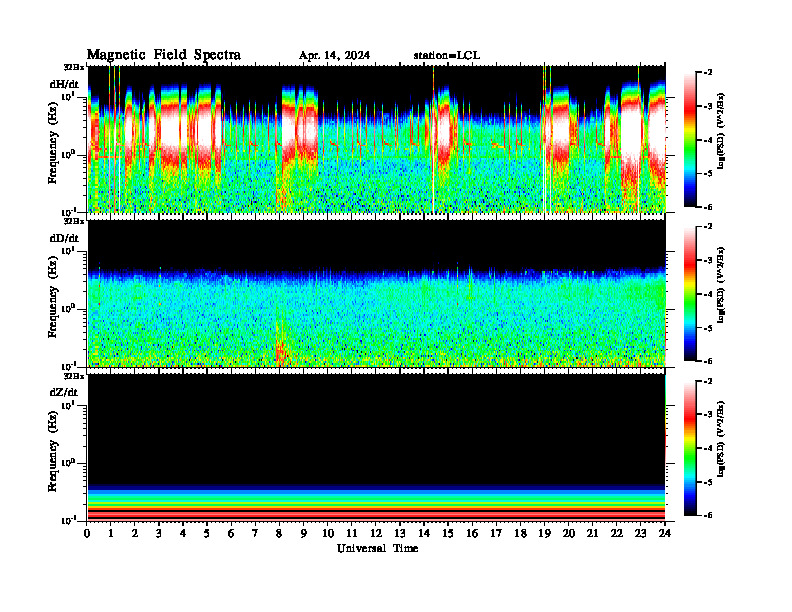Click the log(PSD) label of dZ/dt color bar
Screen dimensions: 792x612
[720, 439]
